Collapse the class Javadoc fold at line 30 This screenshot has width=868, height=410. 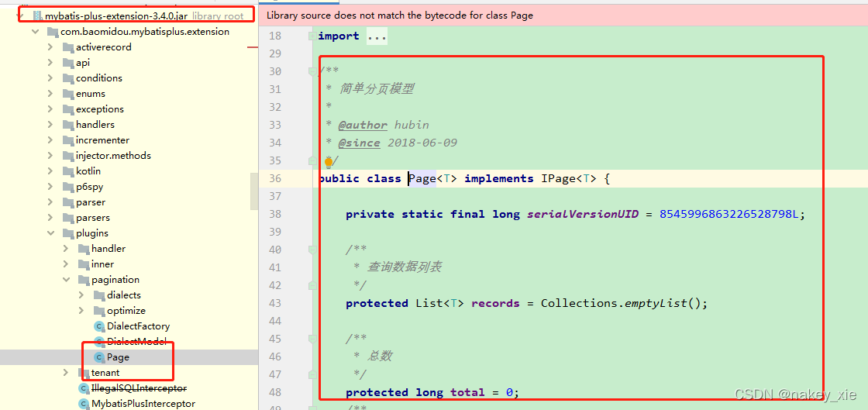pyautogui.click(x=312, y=71)
